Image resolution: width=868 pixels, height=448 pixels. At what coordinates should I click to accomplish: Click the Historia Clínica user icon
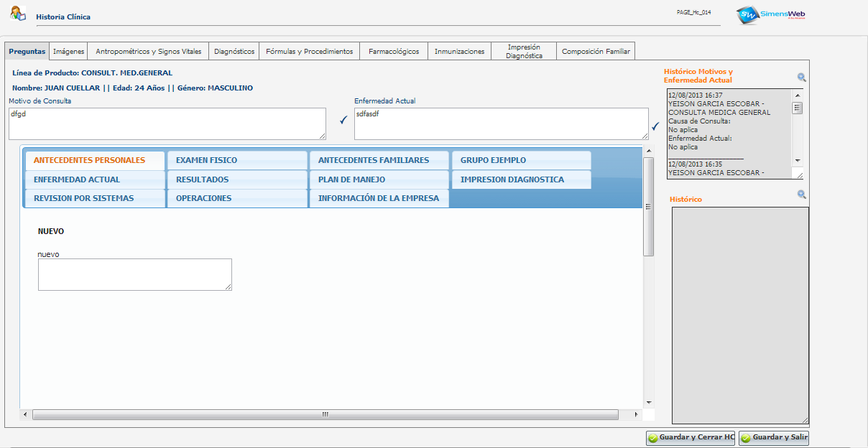click(18, 14)
